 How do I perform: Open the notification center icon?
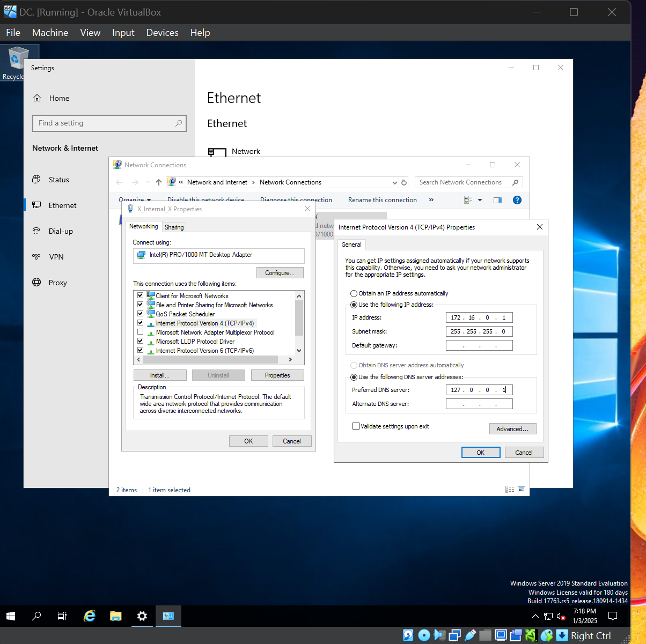click(x=613, y=616)
